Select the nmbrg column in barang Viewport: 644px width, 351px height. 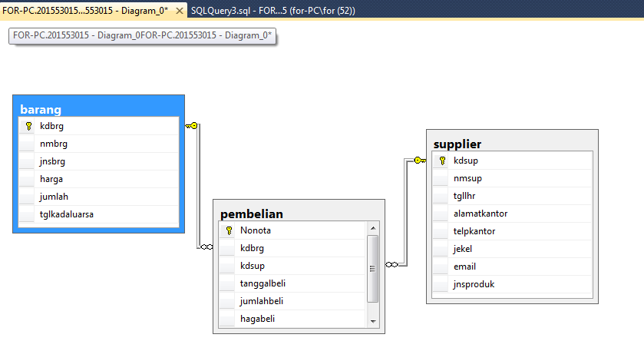[98, 144]
